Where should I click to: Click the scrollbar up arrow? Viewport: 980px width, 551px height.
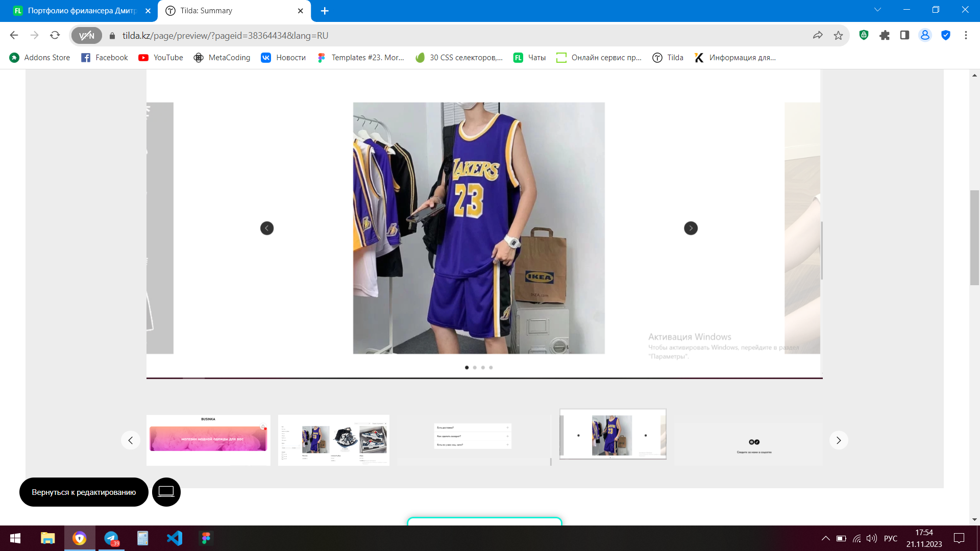click(x=974, y=75)
